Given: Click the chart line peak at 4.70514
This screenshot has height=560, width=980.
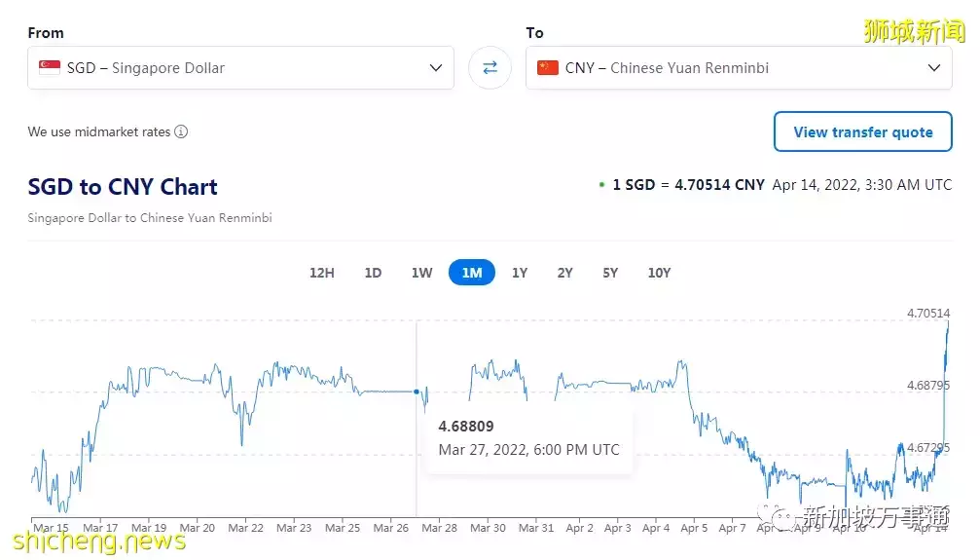Looking at the screenshot, I should (x=949, y=321).
